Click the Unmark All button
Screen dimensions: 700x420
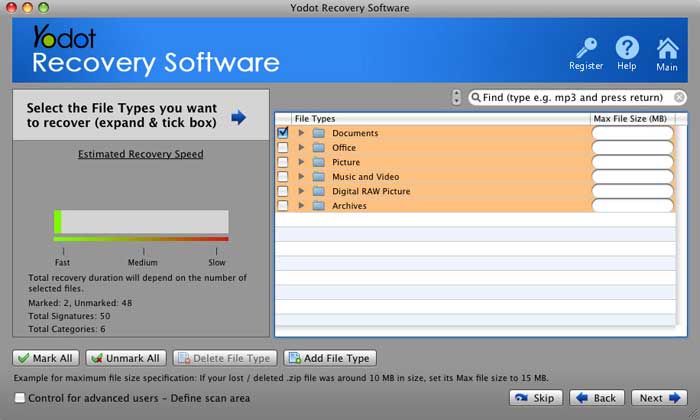[x=126, y=358]
